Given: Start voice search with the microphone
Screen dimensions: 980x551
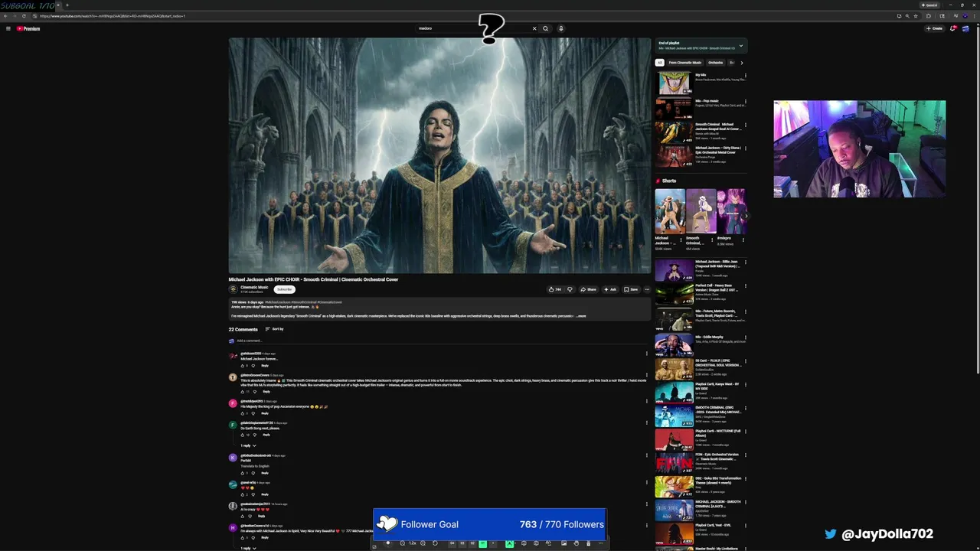Looking at the screenshot, I should (x=560, y=28).
